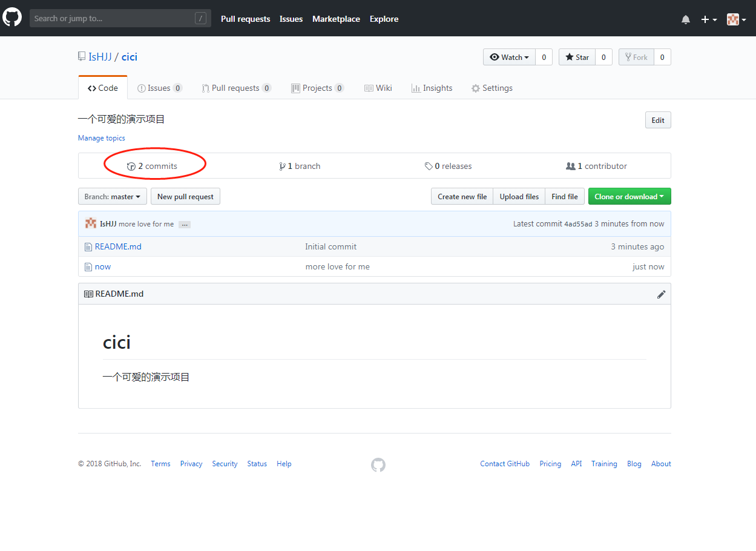
Task: Expand the commit message ellipsis button
Action: pyautogui.click(x=185, y=225)
